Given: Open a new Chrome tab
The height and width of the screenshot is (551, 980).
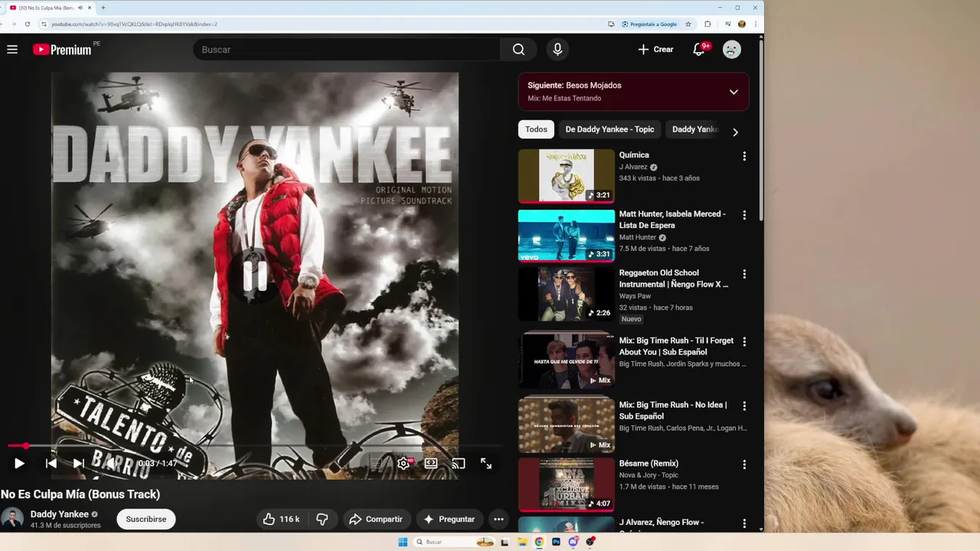Looking at the screenshot, I should point(103,8).
